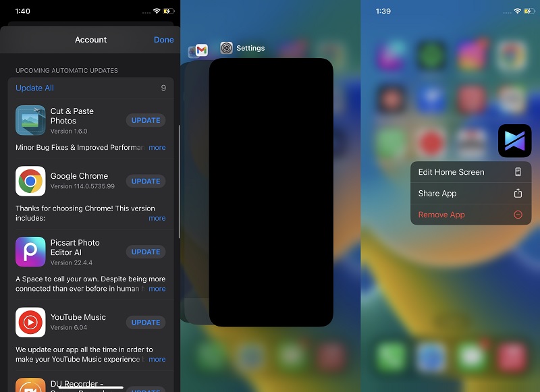Tap the battery icon in the right status bar
The image size is (540, 392).
pos(529,11)
